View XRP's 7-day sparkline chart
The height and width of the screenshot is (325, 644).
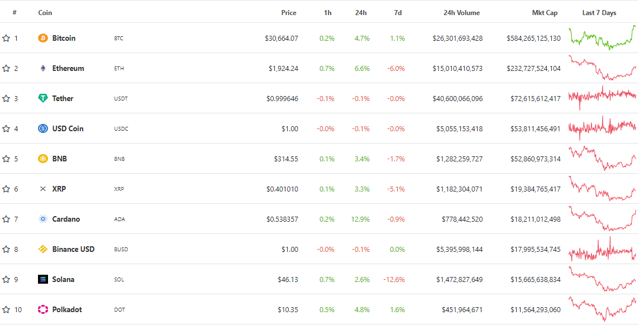[602, 188]
